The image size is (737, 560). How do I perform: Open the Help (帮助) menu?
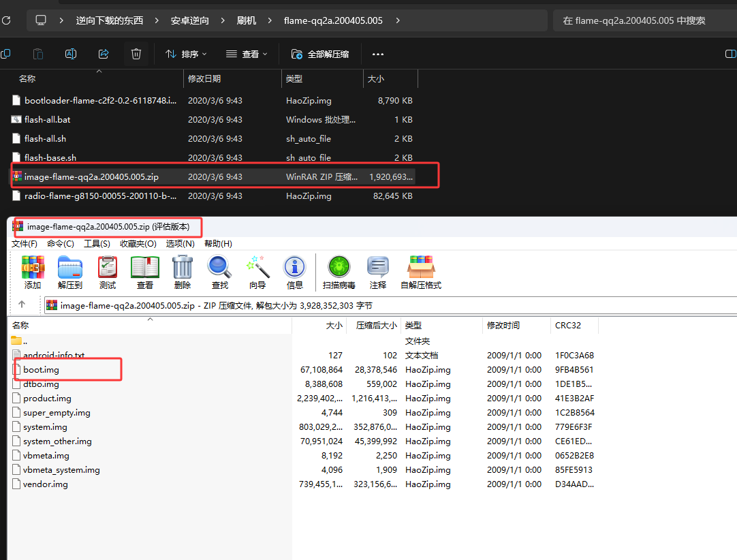218,244
